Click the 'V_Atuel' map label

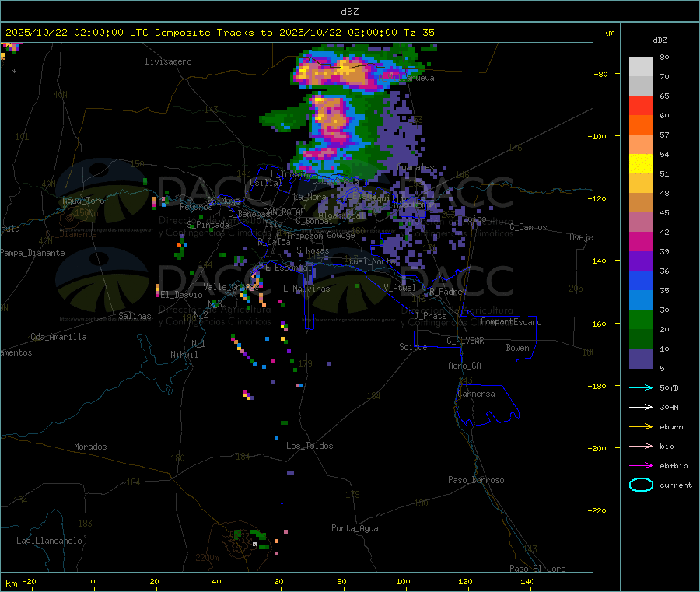click(400, 288)
